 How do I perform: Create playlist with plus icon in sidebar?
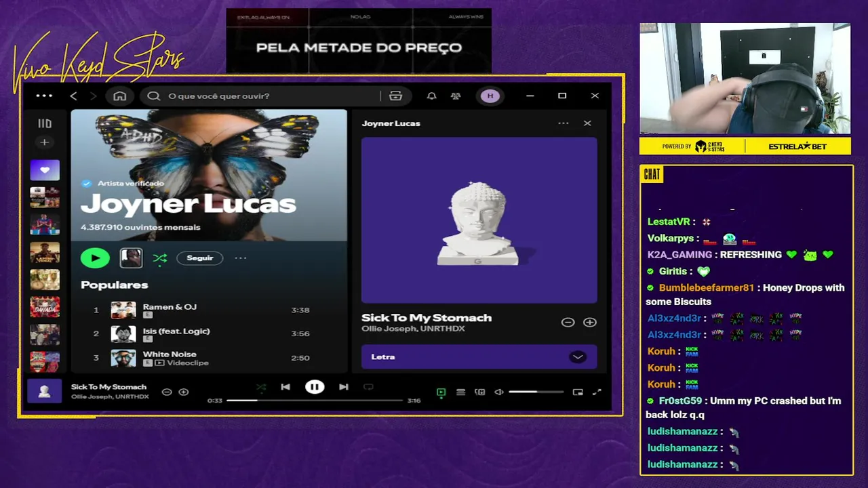point(45,142)
